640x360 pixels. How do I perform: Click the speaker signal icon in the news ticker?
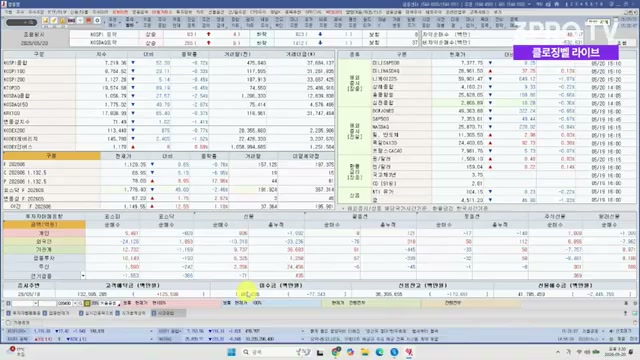tap(611, 331)
